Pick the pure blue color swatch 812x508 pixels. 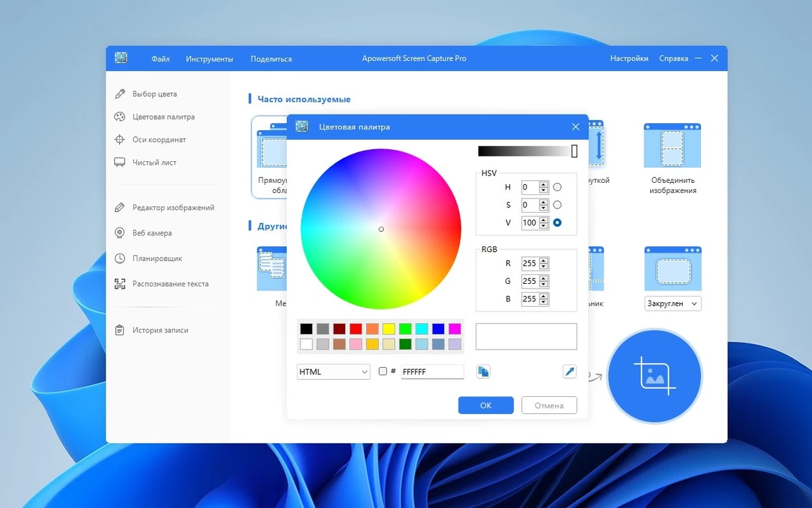pos(438,329)
